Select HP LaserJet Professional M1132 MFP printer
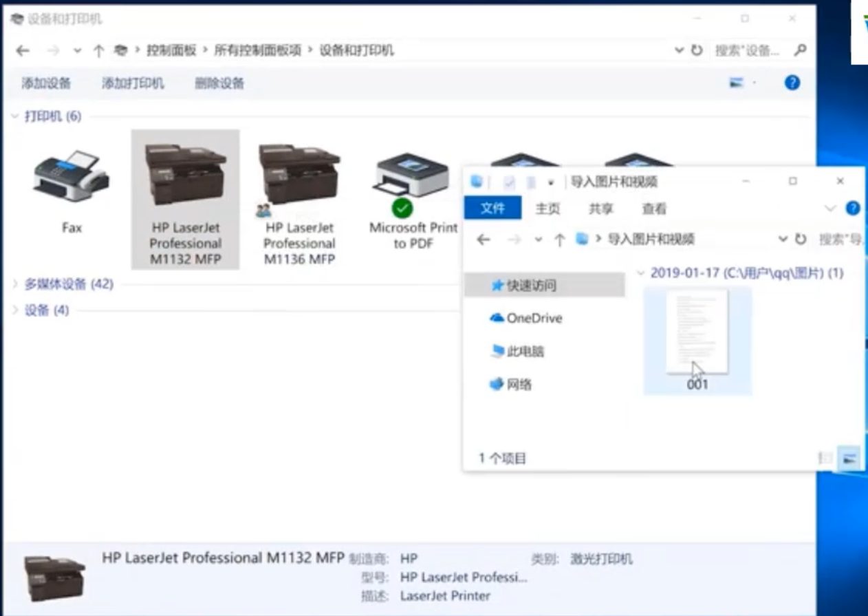The width and height of the screenshot is (868, 616). point(185,200)
